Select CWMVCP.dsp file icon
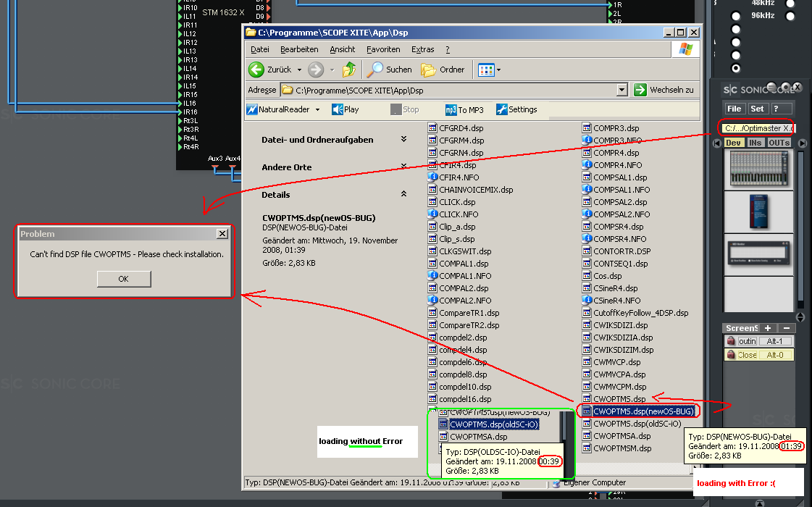The image size is (812, 507). 587,361
